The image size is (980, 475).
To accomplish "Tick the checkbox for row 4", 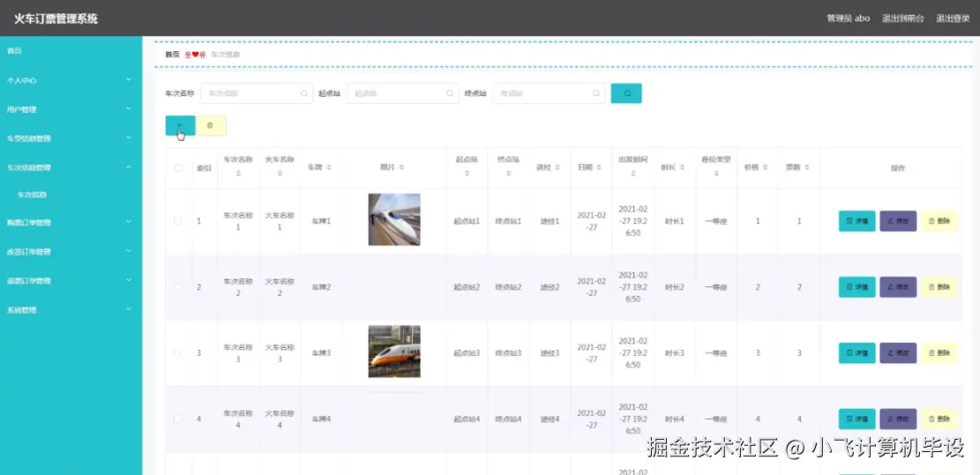I will click(178, 419).
